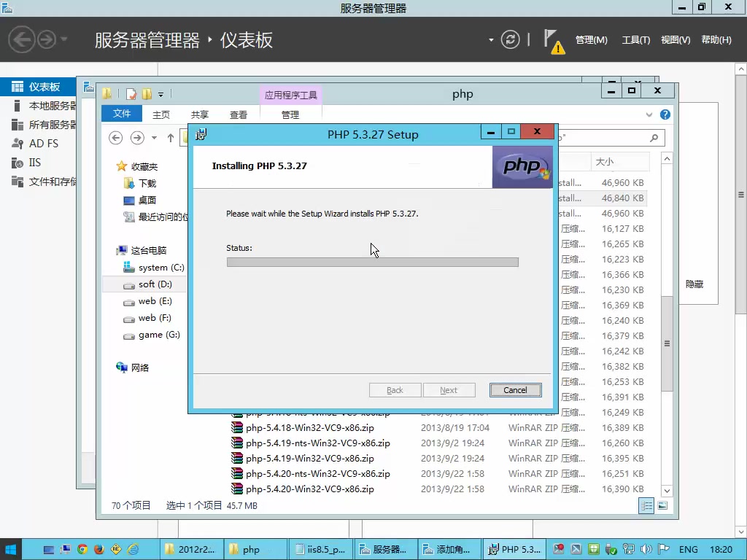Click the 应用程序工具 contextual tab header
Viewport: 747px width, 560px height.
(290, 95)
